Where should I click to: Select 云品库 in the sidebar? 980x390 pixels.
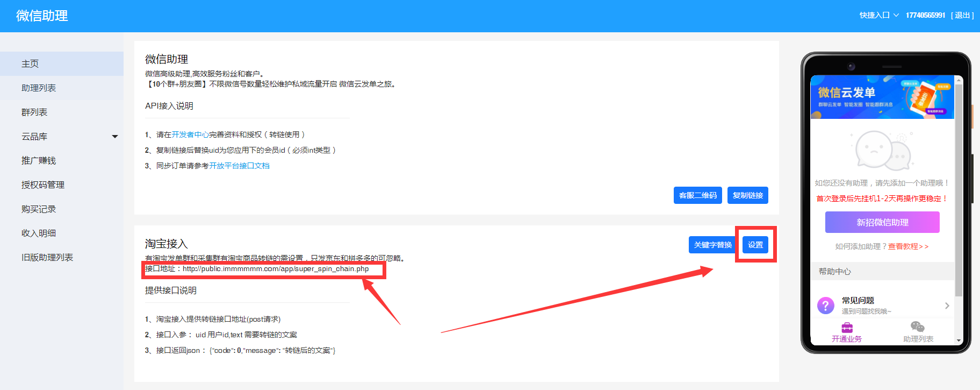(x=34, y=137)
